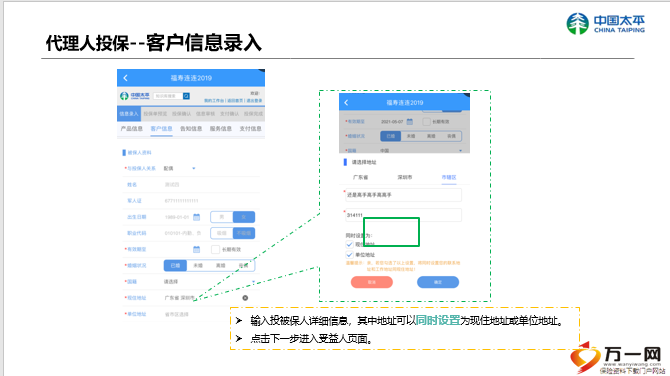Open 支付信息 sub-tab
The image size is (670, 376).
[250, 129]
